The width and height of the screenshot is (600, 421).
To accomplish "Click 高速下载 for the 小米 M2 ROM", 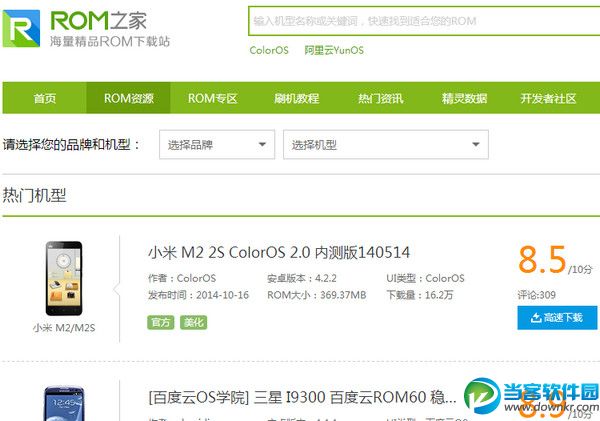I will [x=557, y=317].
